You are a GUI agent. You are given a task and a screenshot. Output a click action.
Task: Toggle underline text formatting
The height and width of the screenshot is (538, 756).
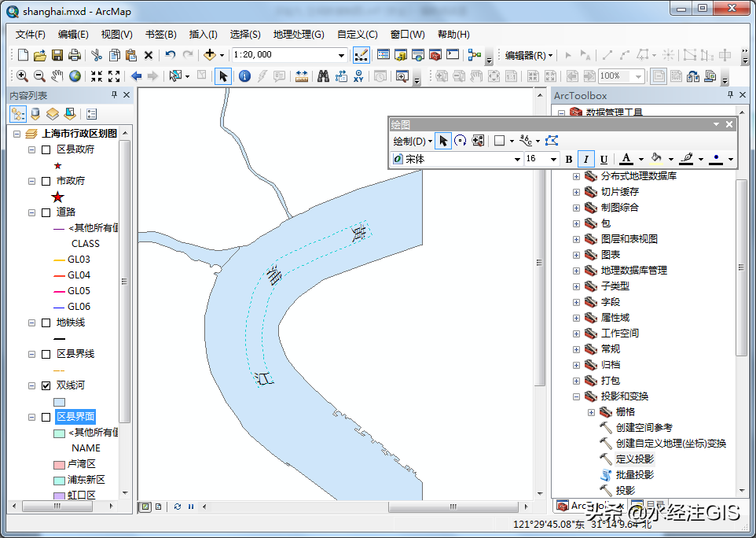click(604, 159)
